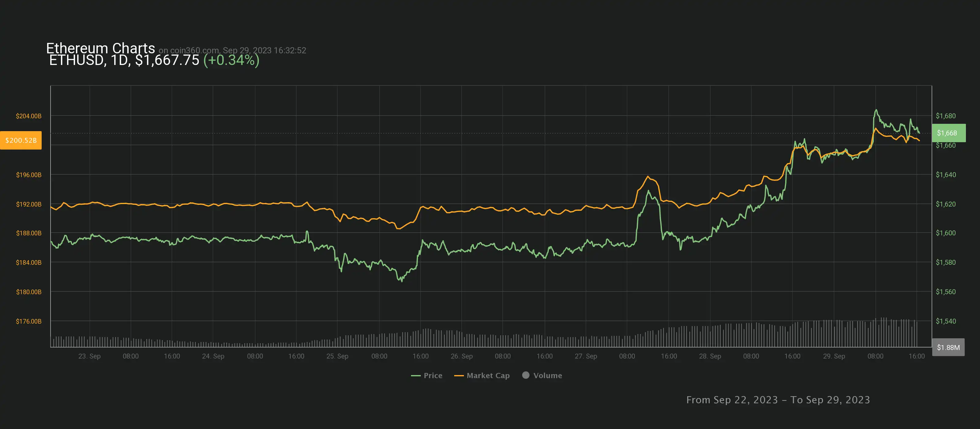Click the green Price legend line marker

[x=416, y=376]
